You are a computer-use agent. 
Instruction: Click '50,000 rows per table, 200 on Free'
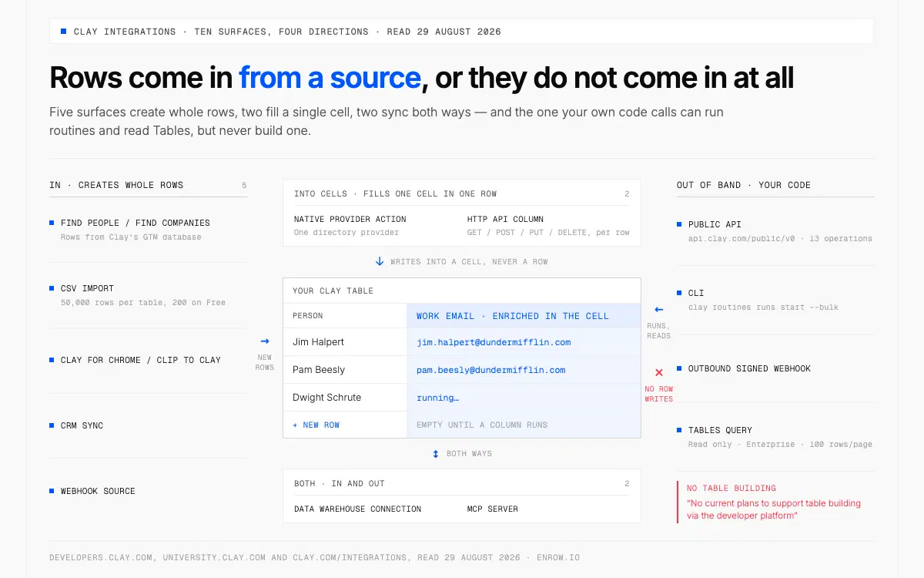(143, 302)
